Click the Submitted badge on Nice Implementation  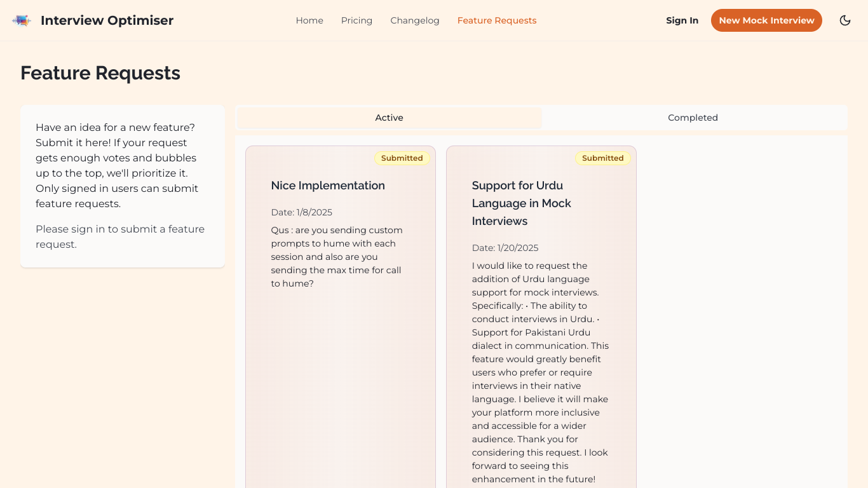[x=402, y=158]
